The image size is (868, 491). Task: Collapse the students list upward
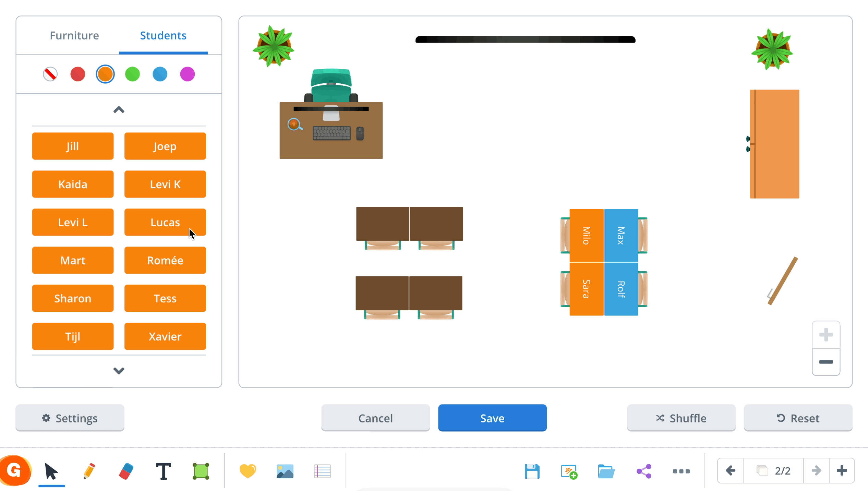click(119, 109)
